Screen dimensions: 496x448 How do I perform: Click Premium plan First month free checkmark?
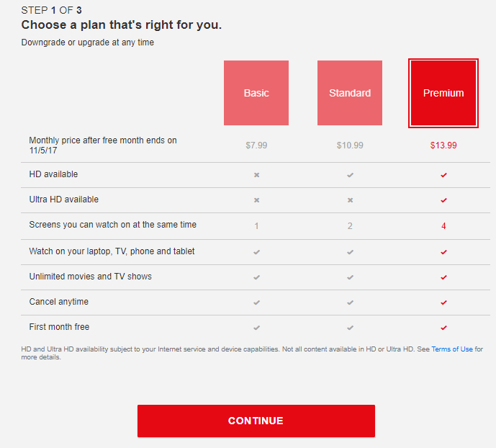443,328
